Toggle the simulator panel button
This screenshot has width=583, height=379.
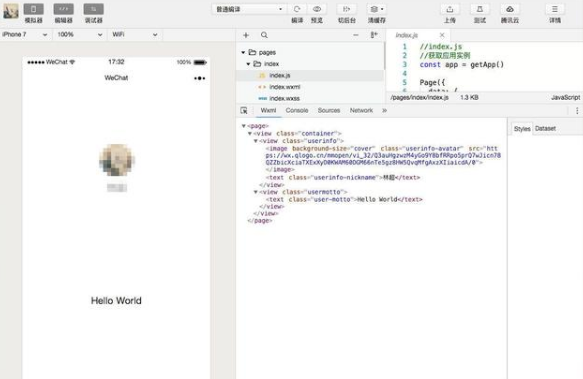[33, 9]
